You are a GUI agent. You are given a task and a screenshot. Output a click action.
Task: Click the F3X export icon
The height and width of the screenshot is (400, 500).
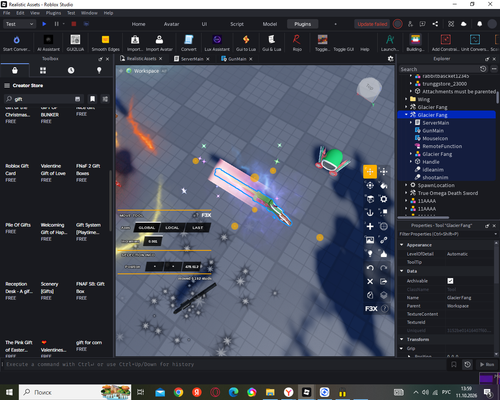(384, 281)
